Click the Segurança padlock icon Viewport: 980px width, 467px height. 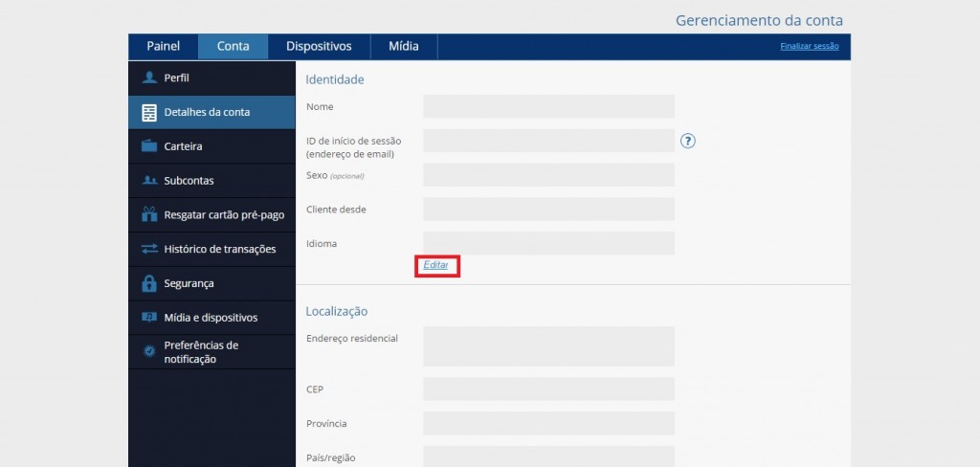pyautogui.click(x=149, y=283)
